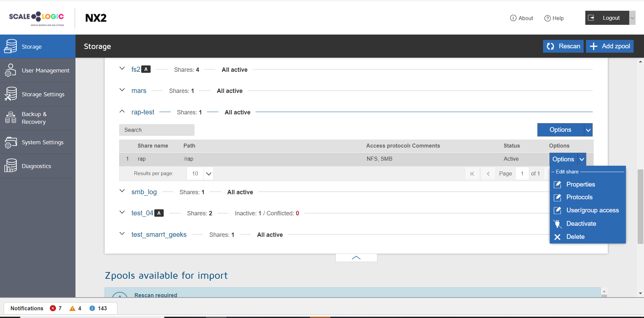644x318 pixels.
Task: Open the test_04 zpool link
Action: point(142,213)
